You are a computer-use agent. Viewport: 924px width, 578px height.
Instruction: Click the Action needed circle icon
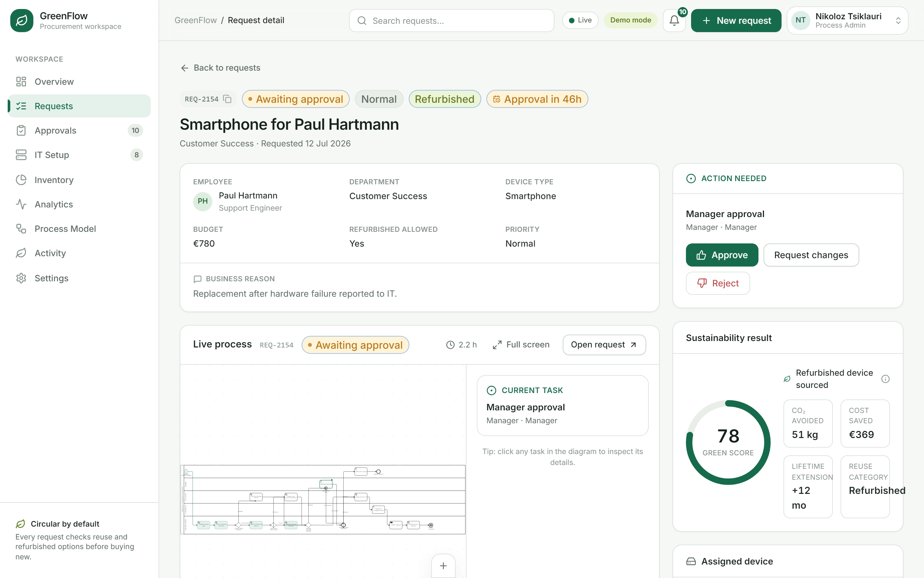tap(691, 179)
